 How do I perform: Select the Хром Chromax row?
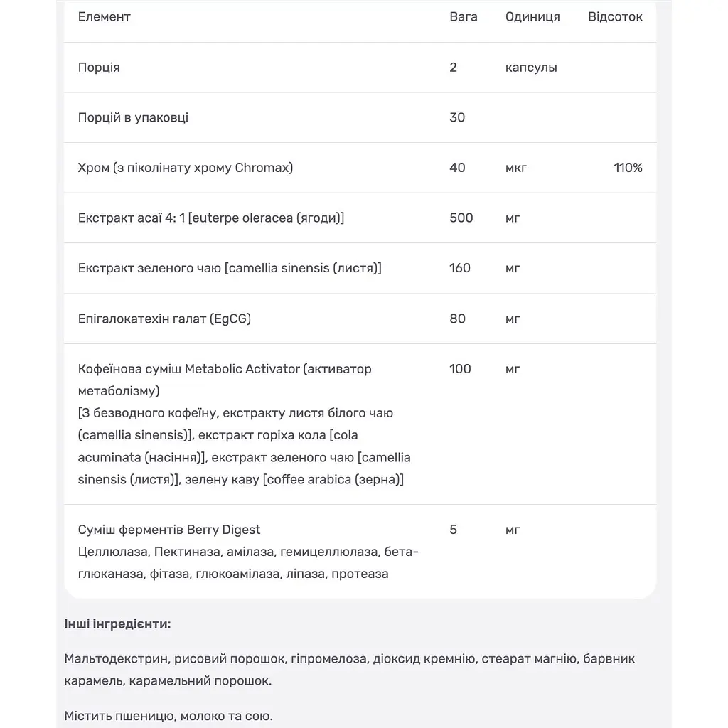pos(360,168)
